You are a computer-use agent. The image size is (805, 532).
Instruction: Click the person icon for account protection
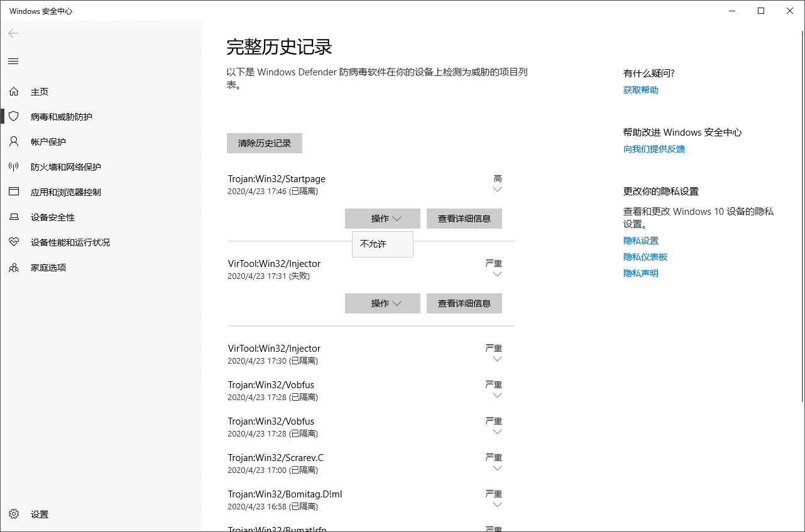point(13,142)
